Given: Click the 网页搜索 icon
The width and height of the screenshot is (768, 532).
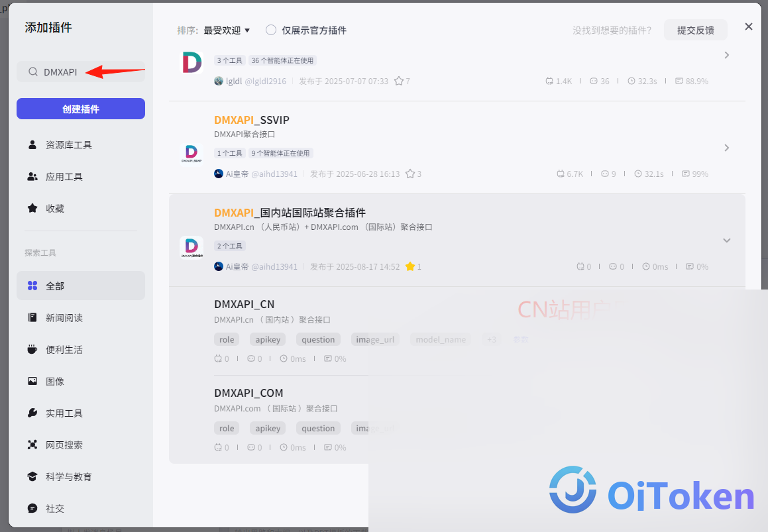Looking at the screenshot, I should [32, 445].
